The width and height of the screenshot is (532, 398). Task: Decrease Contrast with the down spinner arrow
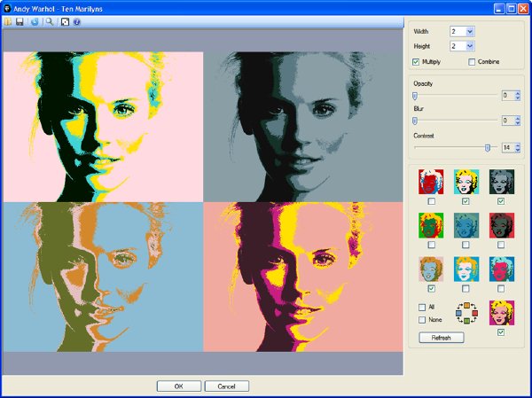518,151
